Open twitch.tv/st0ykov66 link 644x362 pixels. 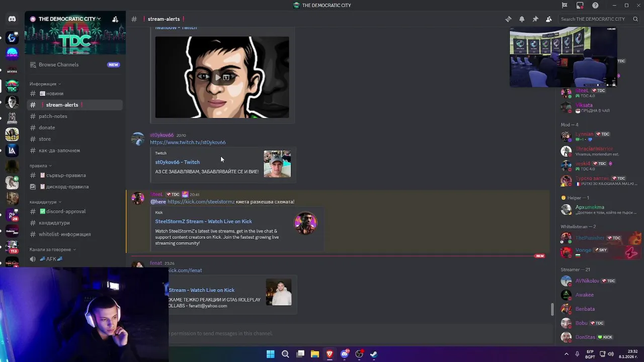pyautogui.click(x=188, y=142)
